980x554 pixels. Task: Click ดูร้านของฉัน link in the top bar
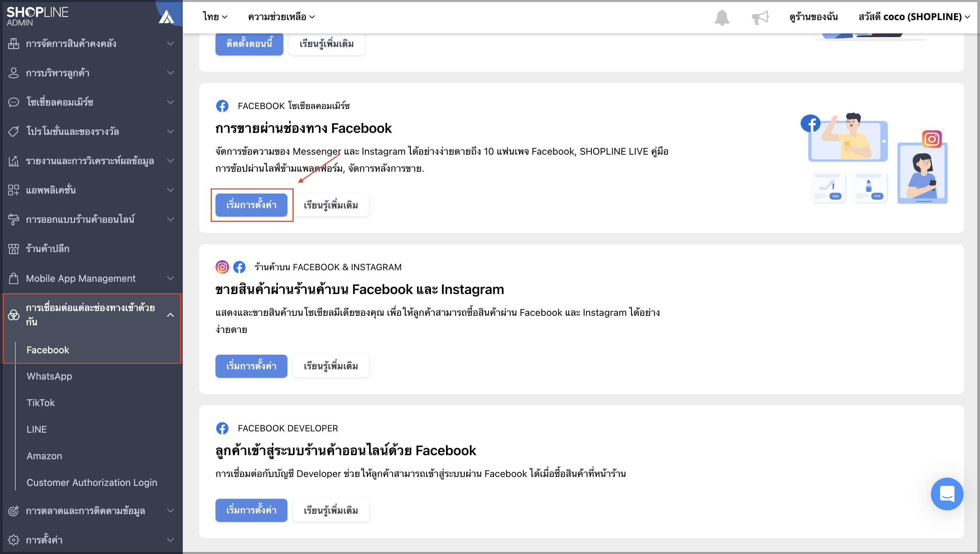[x=813, y=17]
